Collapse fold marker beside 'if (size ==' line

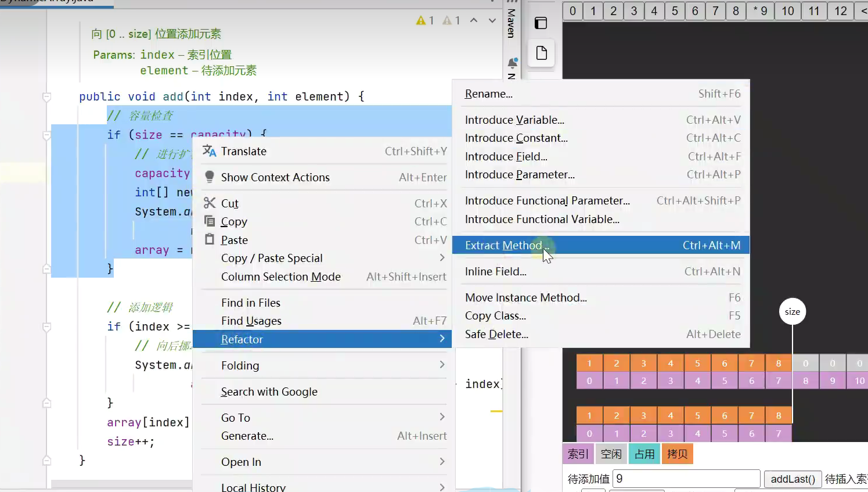47,135
